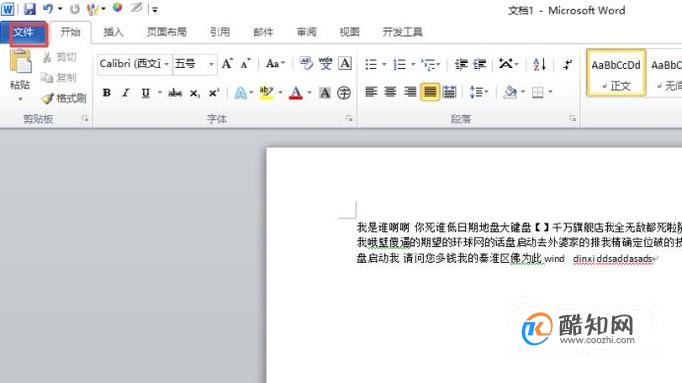
Task: Open the 开发工具 (Developer) tab
Action: pos(402,32)
